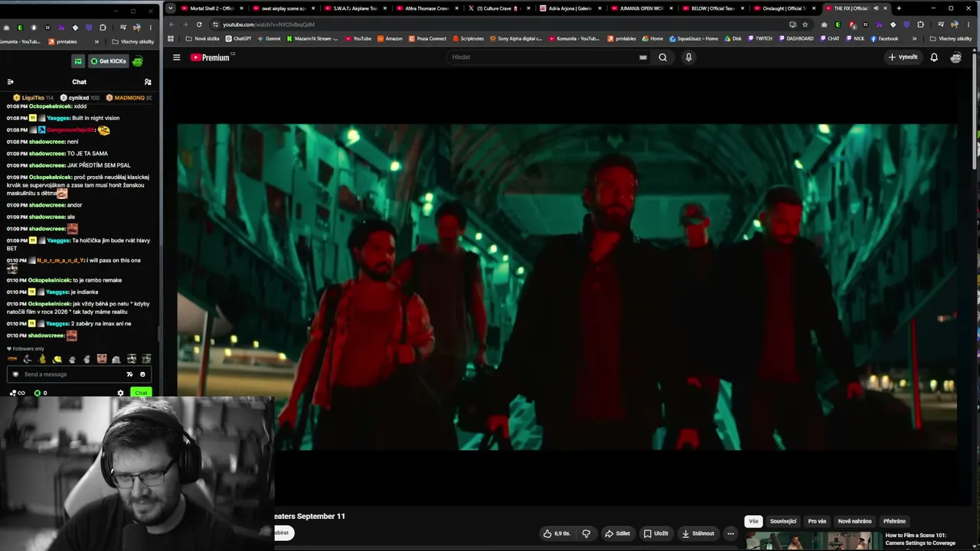The width and height of the screenshot is (980, 551).
Task: Click the movie trailer video player
Action: click(567, 287)
